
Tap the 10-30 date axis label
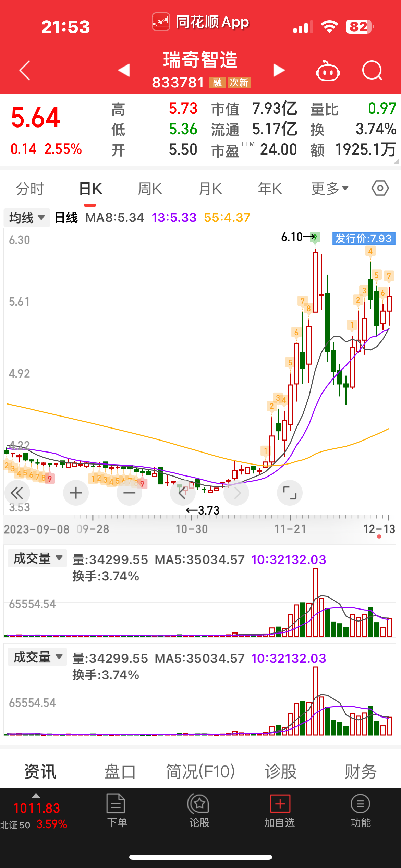click(x=192, y=529)
